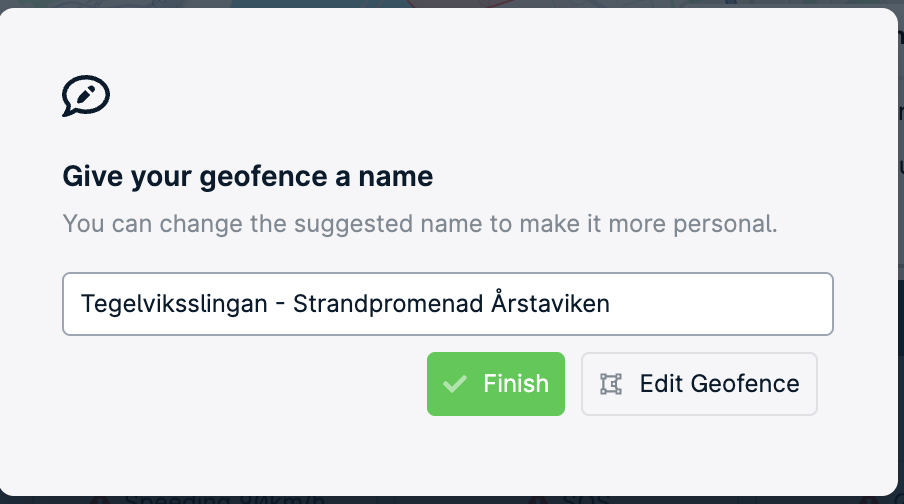The image size is (904, 504).
Task: Focus the geofence name input field
Action: pyautogui.click(x=448, y=304)
